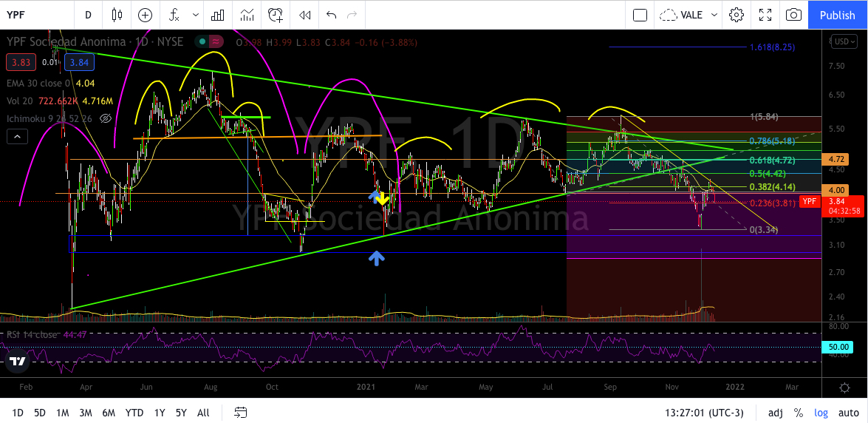Select the 0(3.34) Fibonacci level label
The height and width of the screenshot is (423, 868).
[x=764, y=229]
